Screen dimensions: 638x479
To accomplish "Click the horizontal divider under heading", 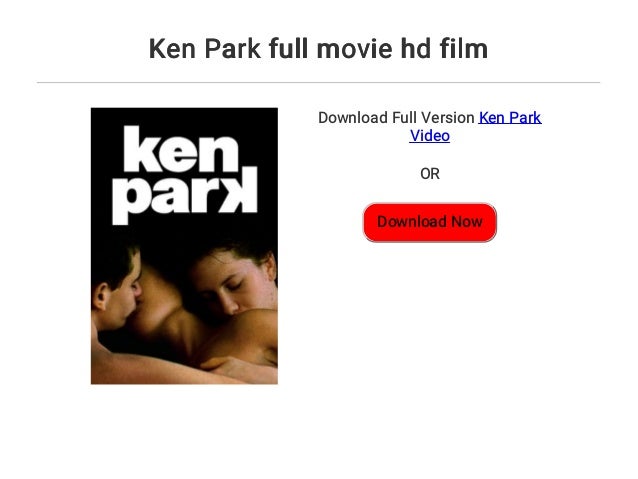I will point(318,82).
